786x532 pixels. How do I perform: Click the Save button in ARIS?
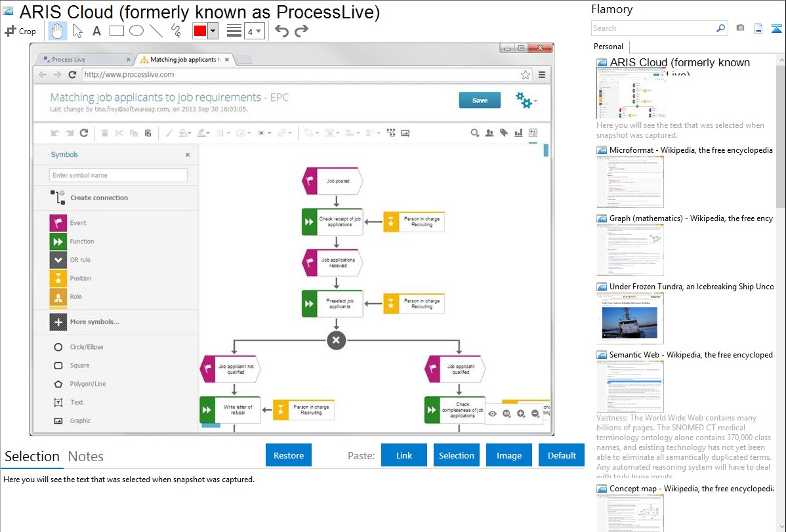coord(480,100)
